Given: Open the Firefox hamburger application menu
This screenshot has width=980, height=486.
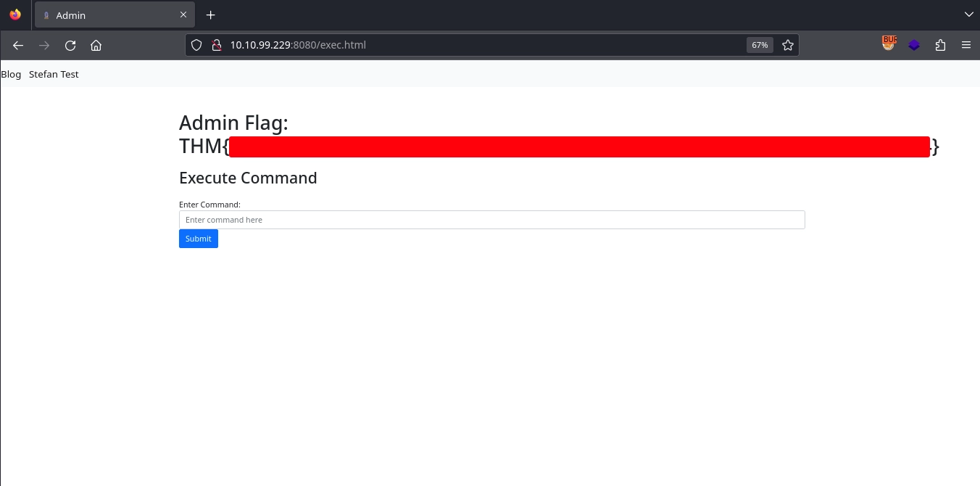Looking at the screenshot, I should point(966,45).
